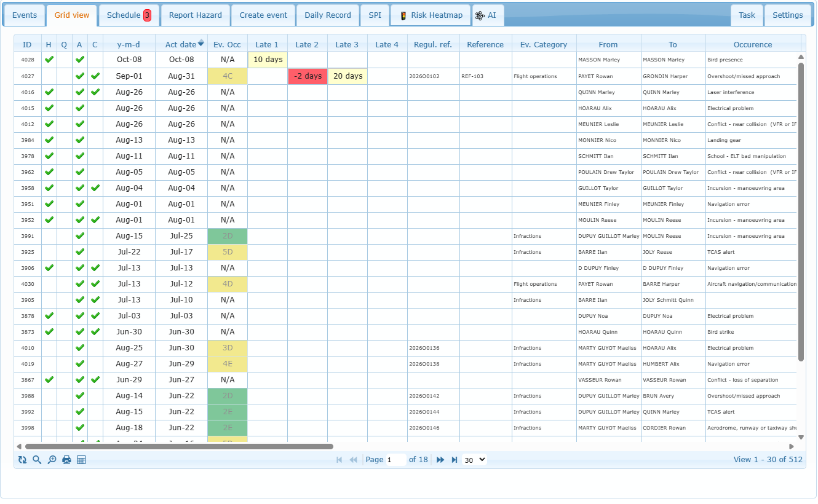Open the rows-per-page dropdown showing 30
Image resolution: width=818 pixels, height=504 pixels.
(474, 460)
